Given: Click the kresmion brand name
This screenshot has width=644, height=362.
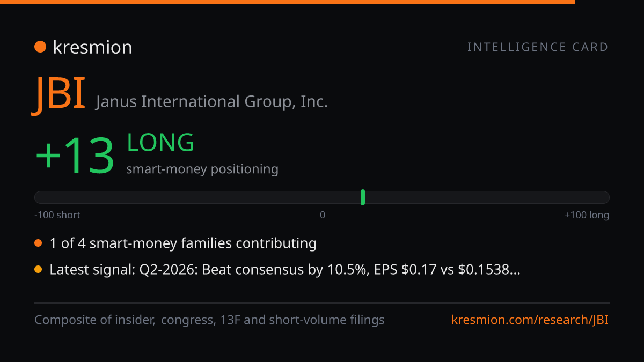Looking at the screenshot, I should 92,47.
